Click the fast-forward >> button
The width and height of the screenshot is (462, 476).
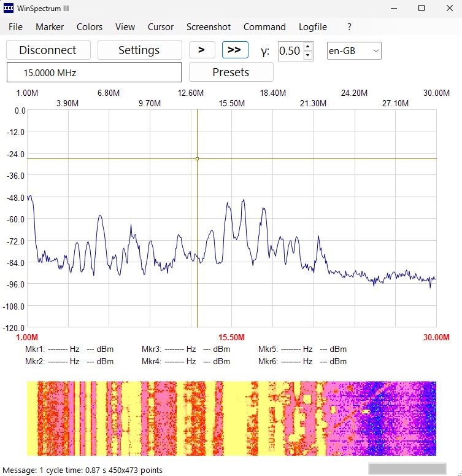pos(235,50)
